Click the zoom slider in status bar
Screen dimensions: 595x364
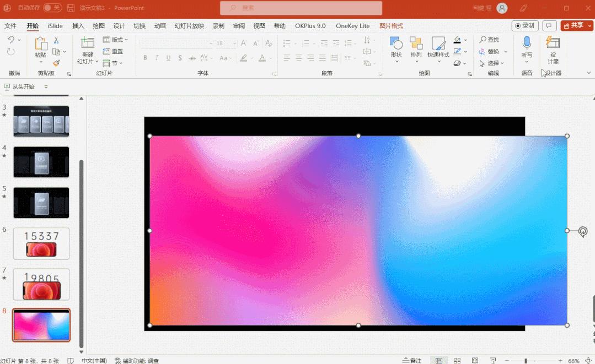526,361
